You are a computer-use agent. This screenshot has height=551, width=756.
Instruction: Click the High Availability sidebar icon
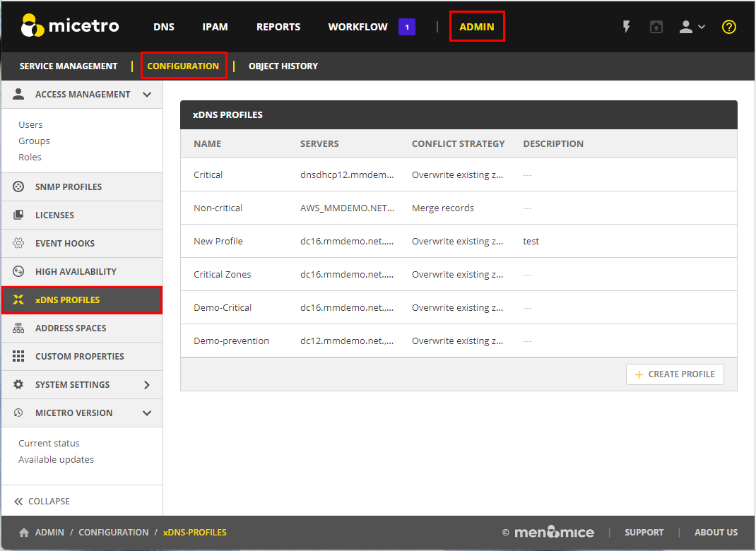pos(19,271)
